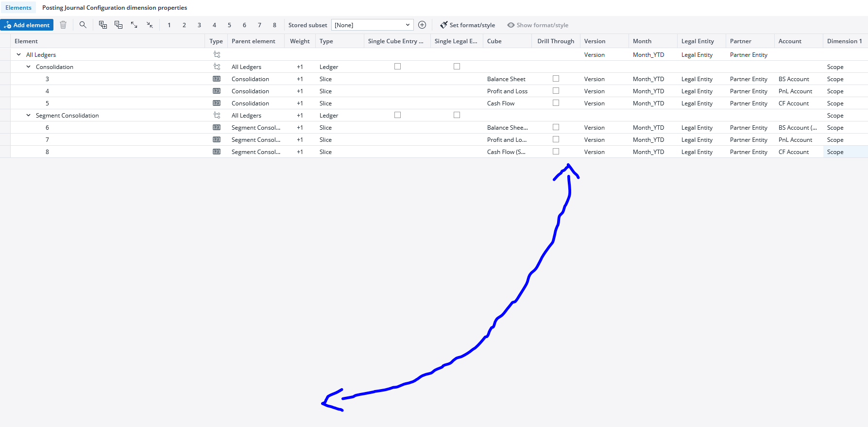Click the expand all nodes icon
Image resolution: width=868 pixels, height=427 pixels.
coord(103,25)
